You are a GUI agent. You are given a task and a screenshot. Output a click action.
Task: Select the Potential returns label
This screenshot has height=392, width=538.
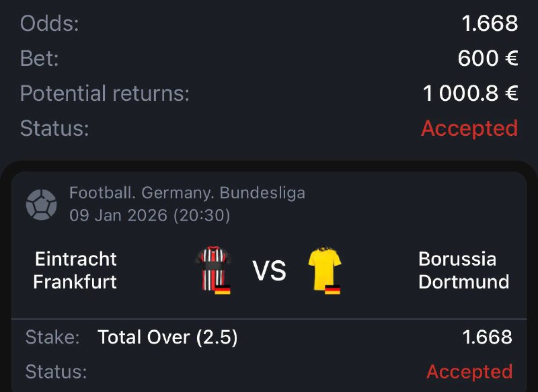(105, 93)
